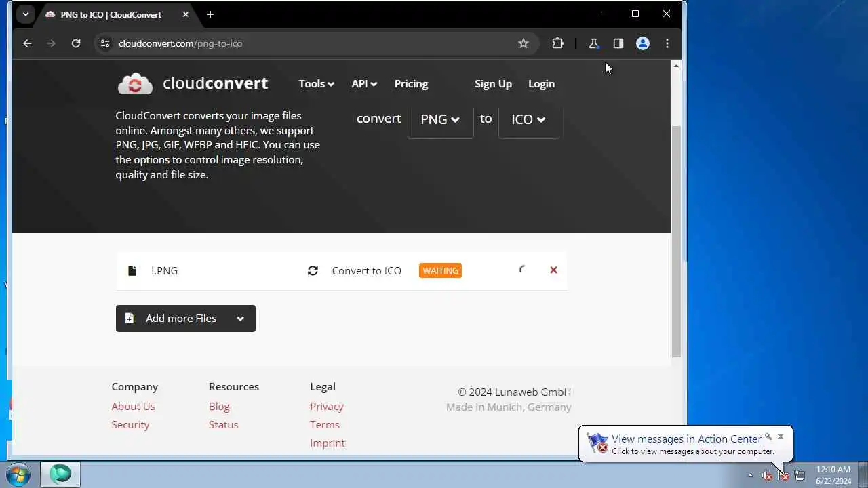Click the scrollbar up arrow

tap(676, 66)
